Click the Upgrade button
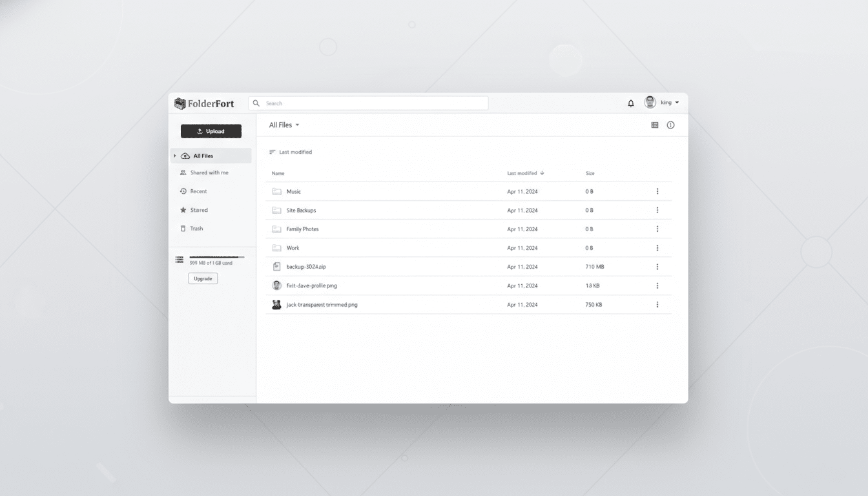This screenshot has height=496, width=868. [x=203, y=278]
